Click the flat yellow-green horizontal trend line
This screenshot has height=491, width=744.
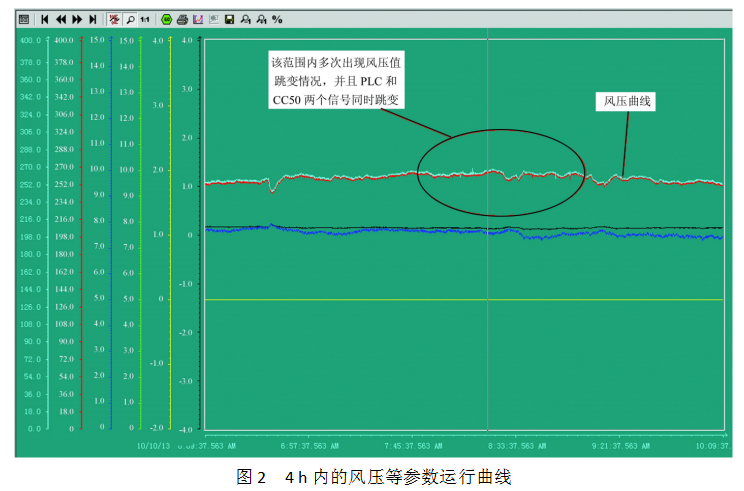400,299
